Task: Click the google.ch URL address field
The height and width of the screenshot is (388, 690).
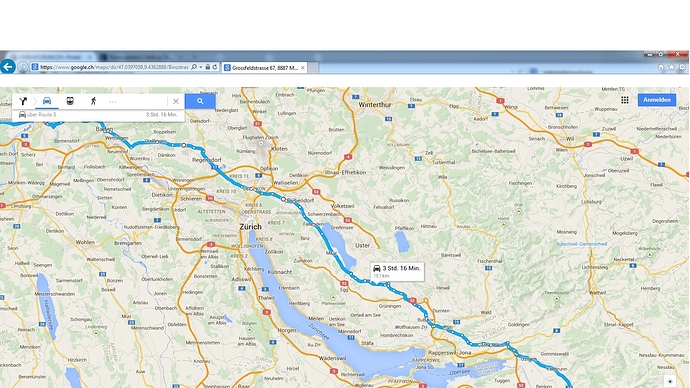Action: click(114, 67)
